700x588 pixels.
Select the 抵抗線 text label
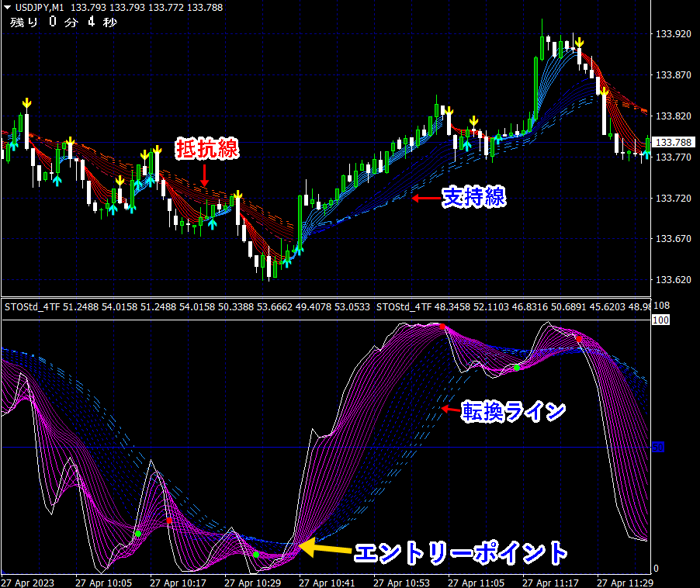(206, 149)
